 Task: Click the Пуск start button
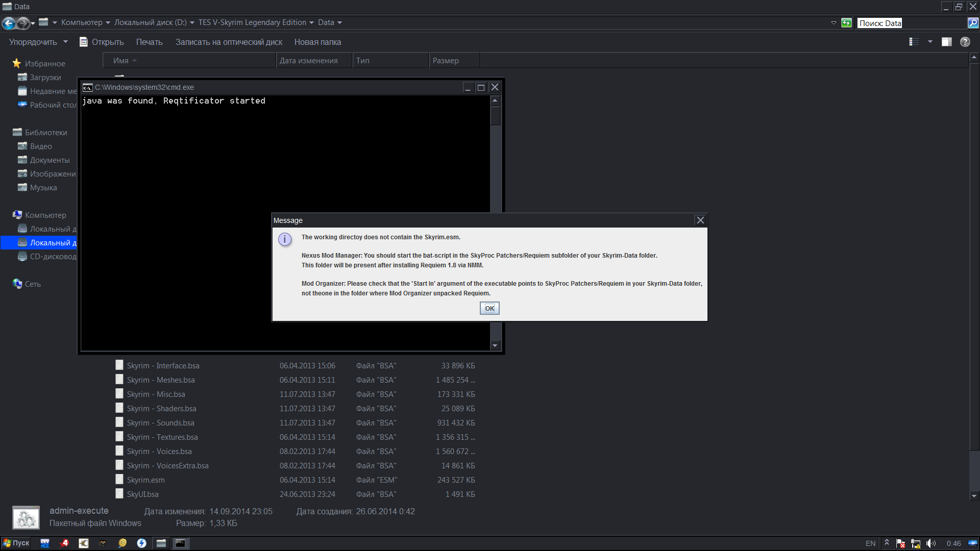coord(16,543)
